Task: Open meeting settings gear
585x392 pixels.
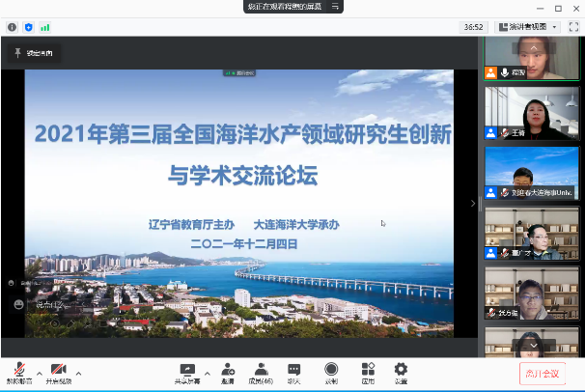Action: tap(401, 374)
